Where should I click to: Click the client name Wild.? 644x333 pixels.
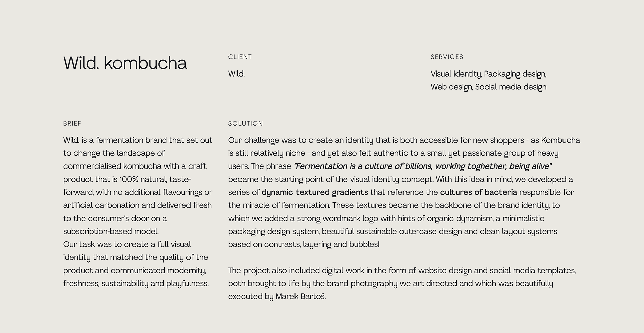pos(236,74)
